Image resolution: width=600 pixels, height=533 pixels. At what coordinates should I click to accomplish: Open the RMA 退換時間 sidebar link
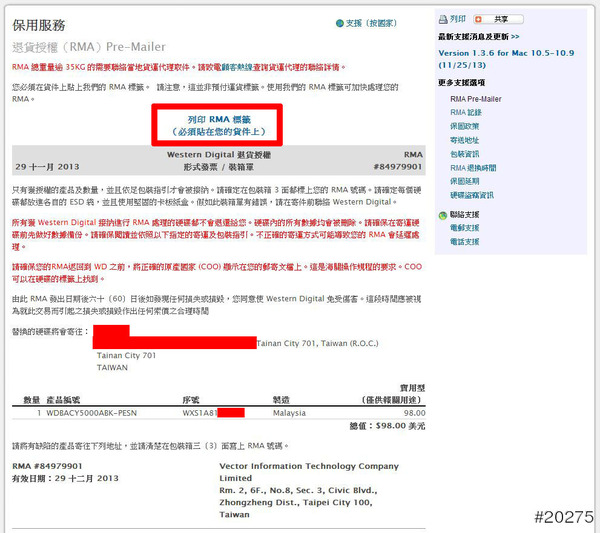(x=473, y=168)
